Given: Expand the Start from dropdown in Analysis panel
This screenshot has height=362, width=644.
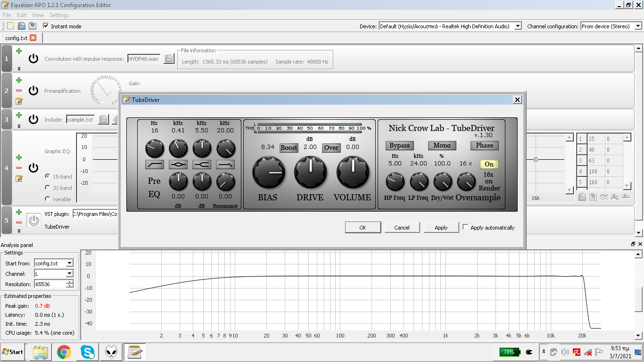Looking at the screenshot, I should pos(69,263).
